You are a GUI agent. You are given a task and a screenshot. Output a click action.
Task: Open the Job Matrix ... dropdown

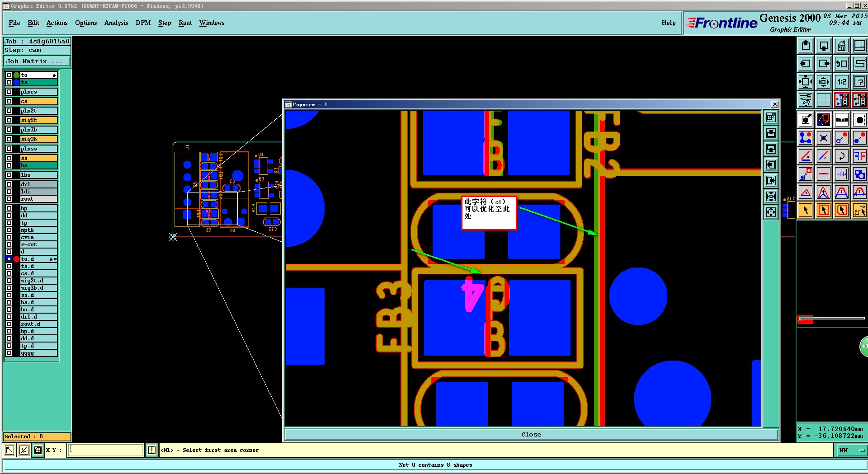tap(37, 61)
